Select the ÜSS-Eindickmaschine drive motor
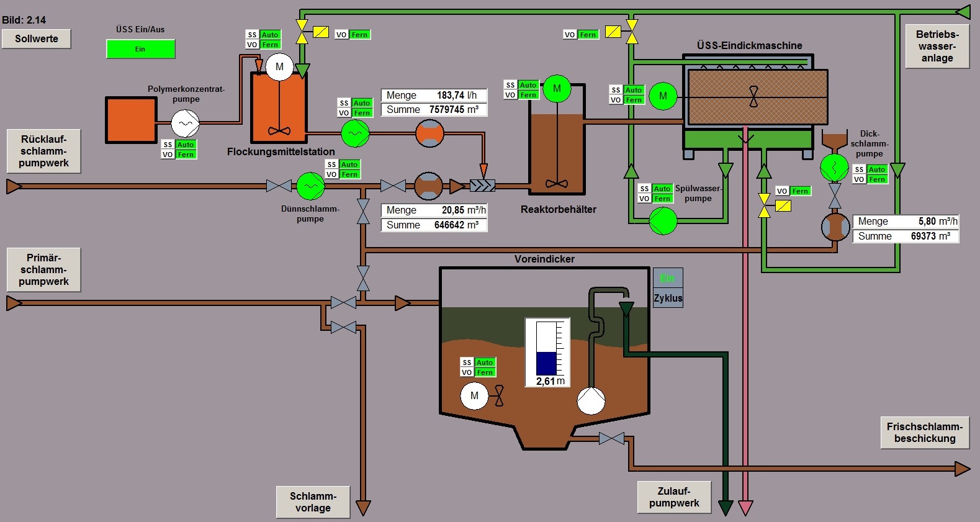 tap(663, 96)
